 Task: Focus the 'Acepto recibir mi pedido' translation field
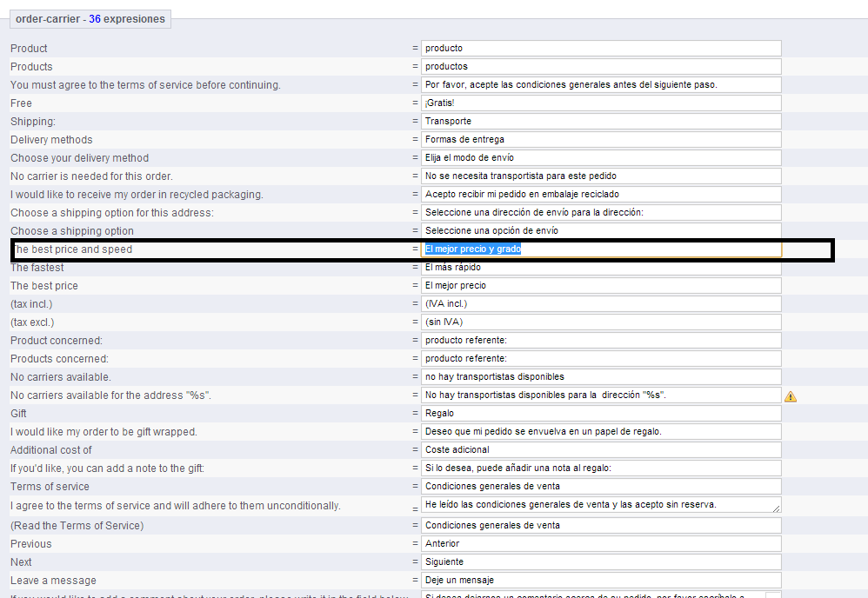(x=600, y=195)
